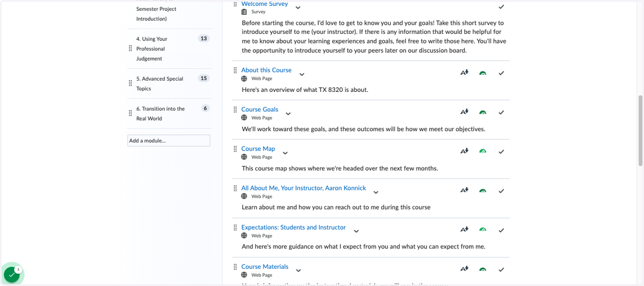644x286 pixels.
Task: Click accessibility icon for Course Map row
Action: click(x=465, y=151)
